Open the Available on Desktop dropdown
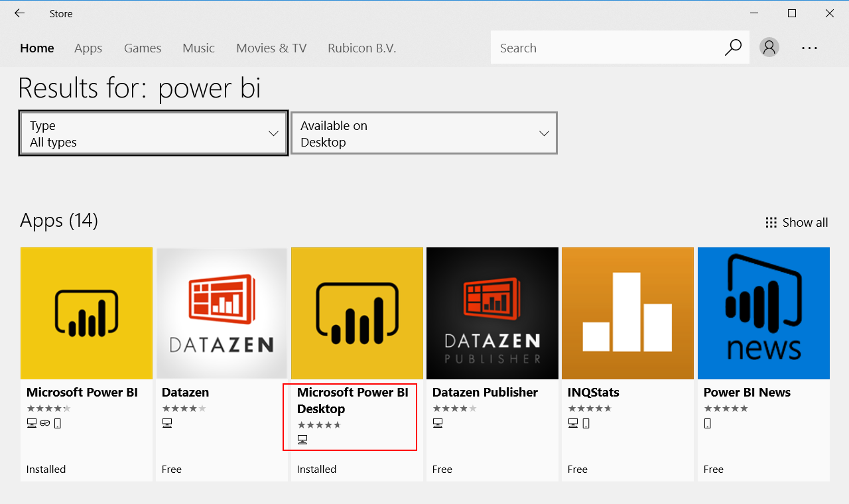849x504 pixels. click(424, 133)
